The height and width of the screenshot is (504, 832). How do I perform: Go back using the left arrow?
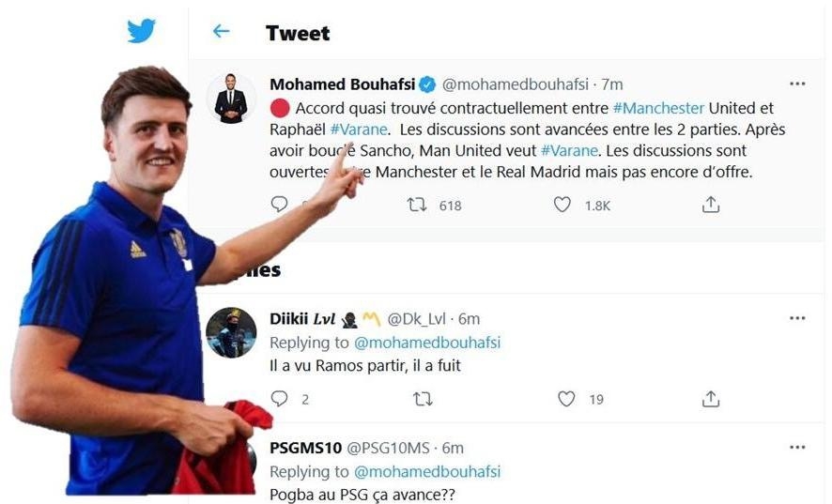[221, 31]
